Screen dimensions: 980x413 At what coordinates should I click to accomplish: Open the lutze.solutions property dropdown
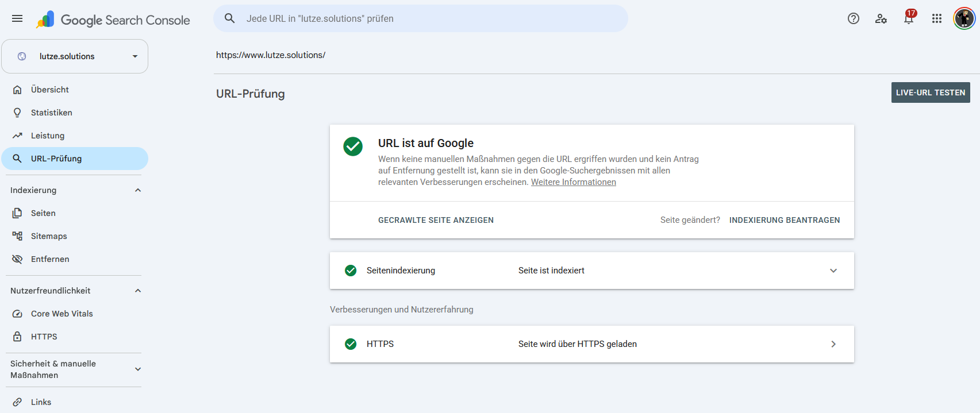click(75, 56)
